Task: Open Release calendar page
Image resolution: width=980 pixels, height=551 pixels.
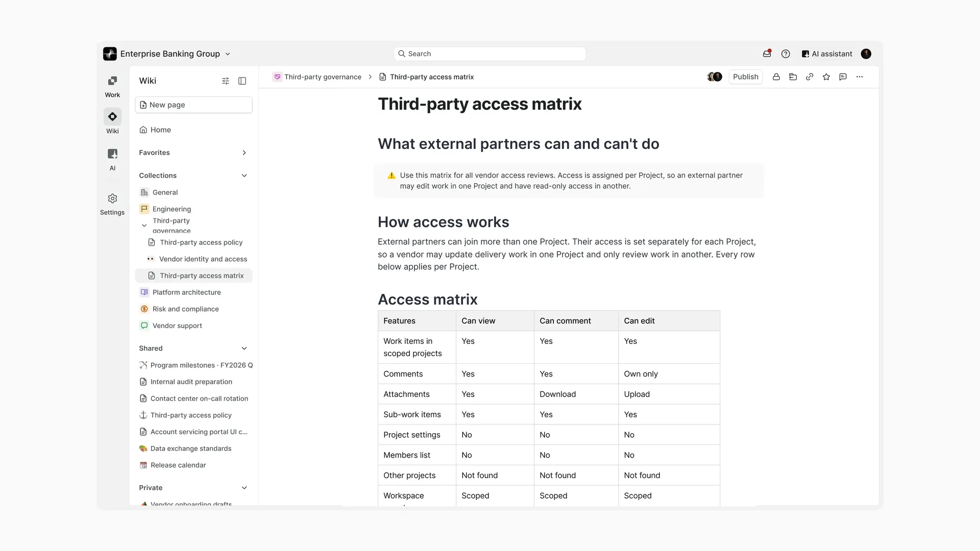Action: click(193, 465)
